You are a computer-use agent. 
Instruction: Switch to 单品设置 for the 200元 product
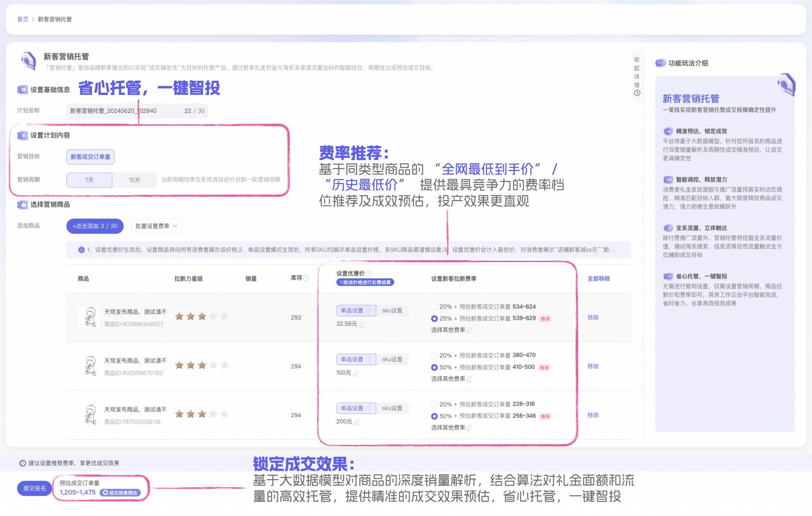356,408
